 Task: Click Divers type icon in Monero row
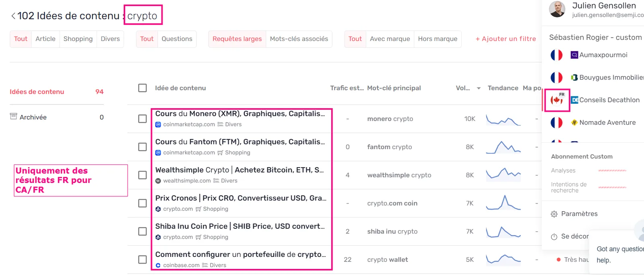pyautogui.click(x=220, y=125)
